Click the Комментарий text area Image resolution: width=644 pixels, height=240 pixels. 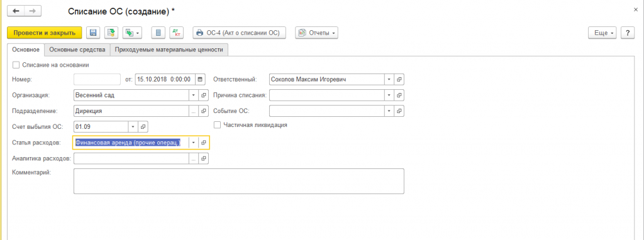click(x=238, y=181)
